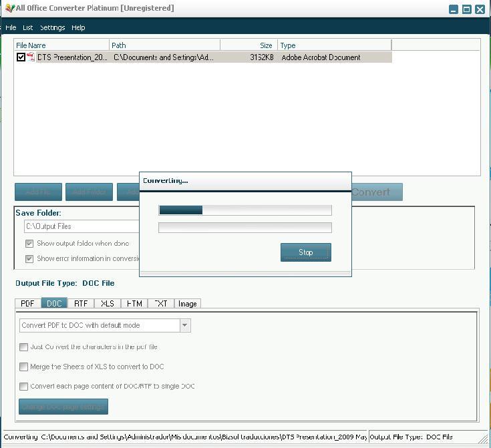491x448 pixels.
Task: Toggle Show output folder when done
Action: (x=29, y=244)
